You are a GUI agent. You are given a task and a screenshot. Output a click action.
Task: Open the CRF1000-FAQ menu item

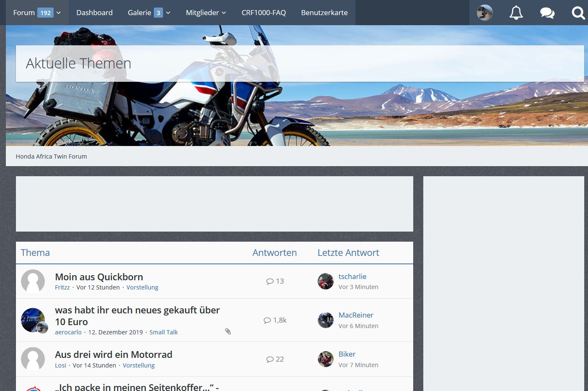tap(264, 13)
